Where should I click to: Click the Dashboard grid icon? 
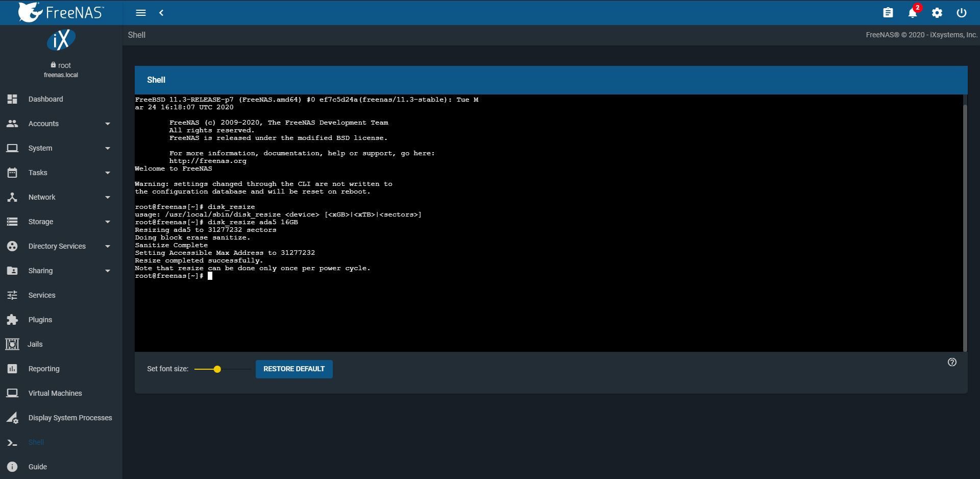click(12, 99)
